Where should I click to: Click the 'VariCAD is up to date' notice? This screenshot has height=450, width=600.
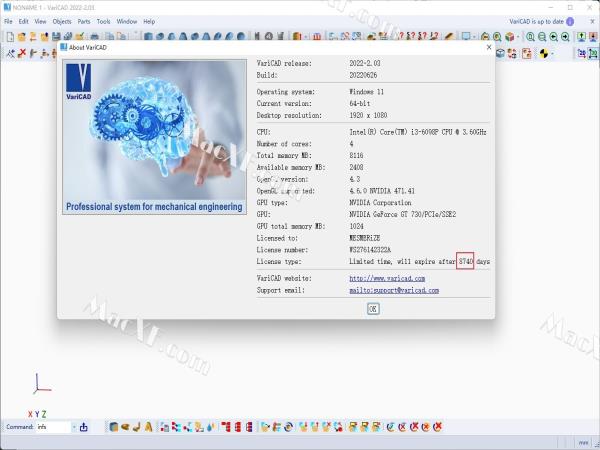point(536,22)
